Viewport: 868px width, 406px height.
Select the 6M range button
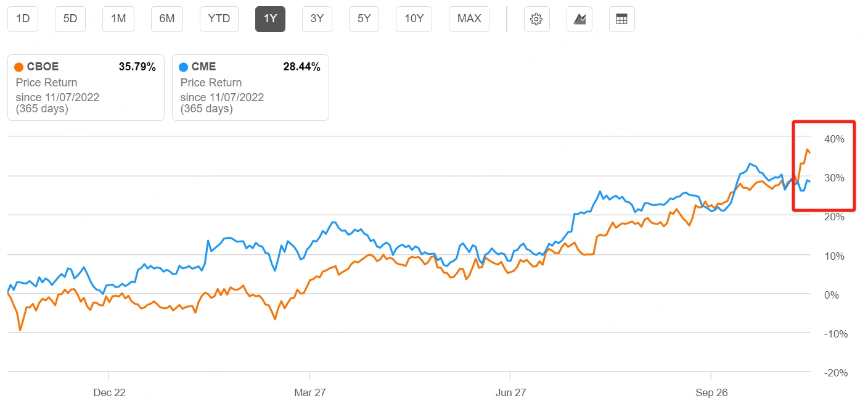tap(167, 19)
